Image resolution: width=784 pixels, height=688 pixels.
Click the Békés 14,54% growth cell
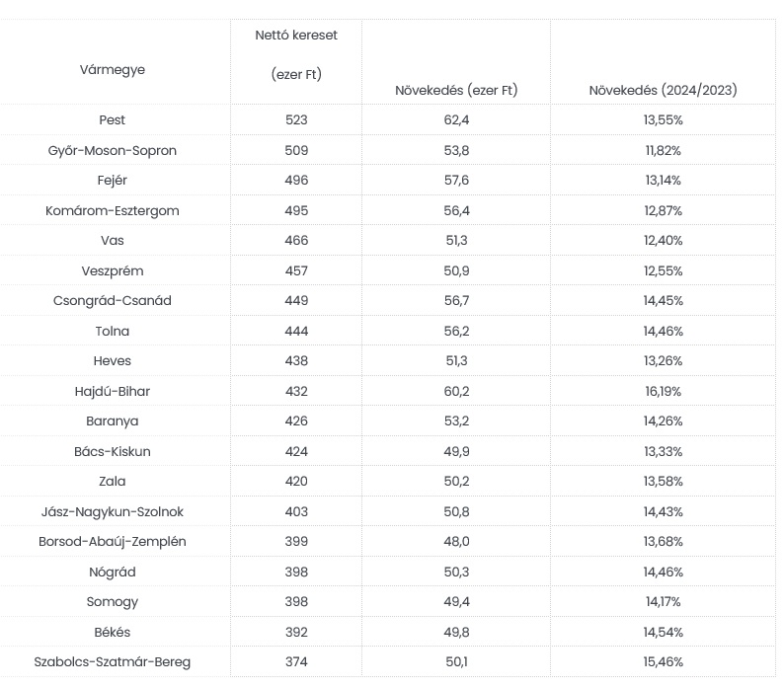tap(664, 632)
